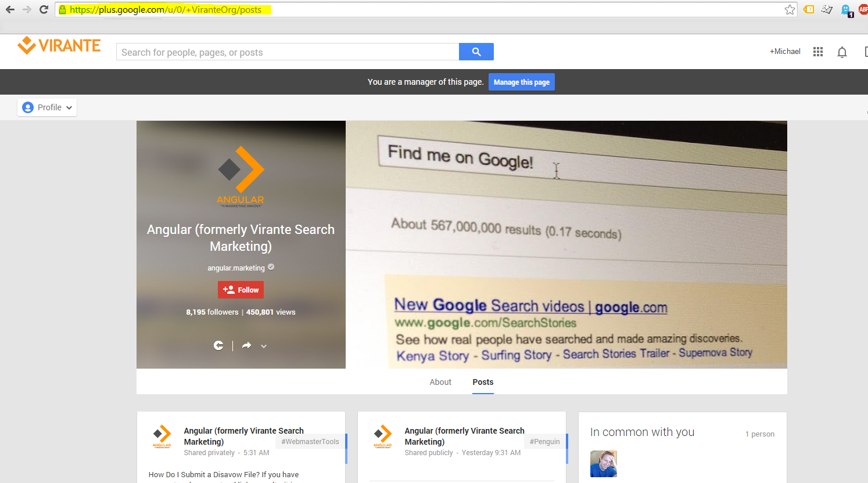Click the author avatar on the Penguin post

click(x=383, y=437)
